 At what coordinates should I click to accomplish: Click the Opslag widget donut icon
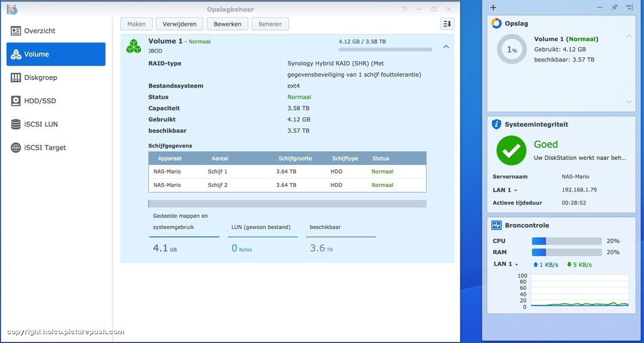point(497,23)
